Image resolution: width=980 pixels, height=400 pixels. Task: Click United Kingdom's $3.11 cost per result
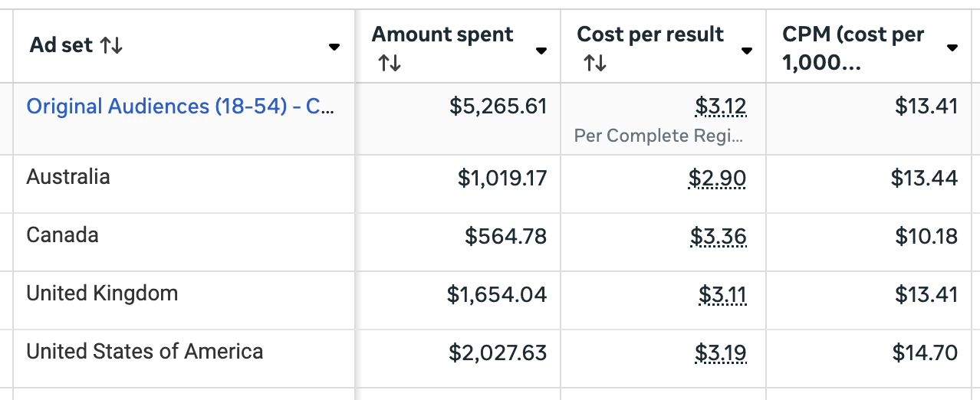click(x=722, y=295)
